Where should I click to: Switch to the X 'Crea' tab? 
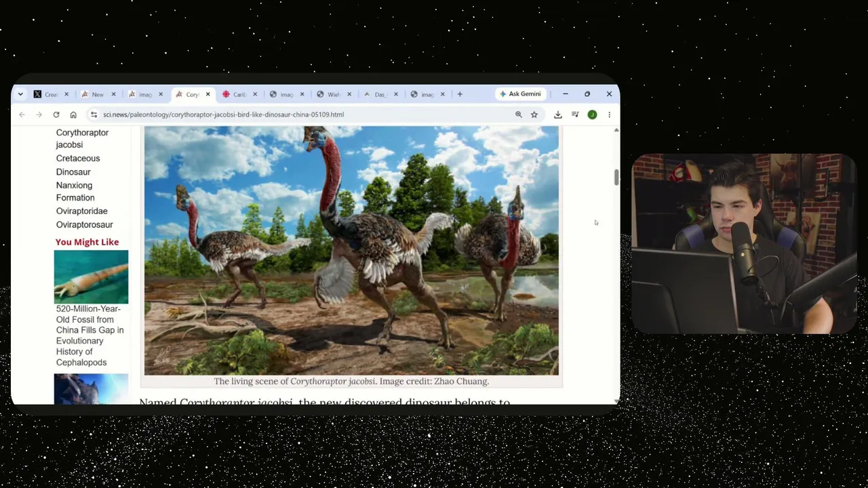(x=47, y=94)
